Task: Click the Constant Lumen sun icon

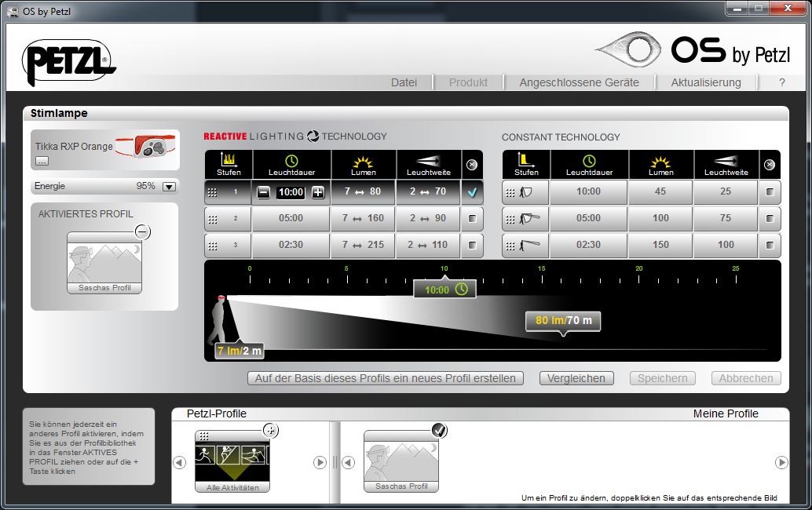Action: [660, 164]
